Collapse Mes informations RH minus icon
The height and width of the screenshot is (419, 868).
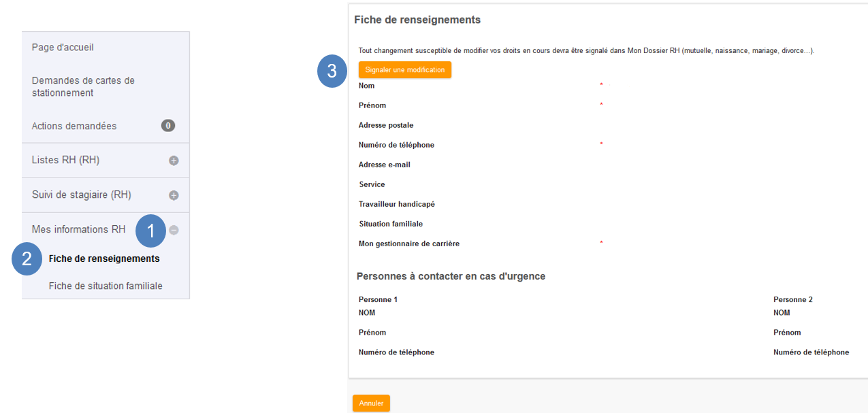174,230
